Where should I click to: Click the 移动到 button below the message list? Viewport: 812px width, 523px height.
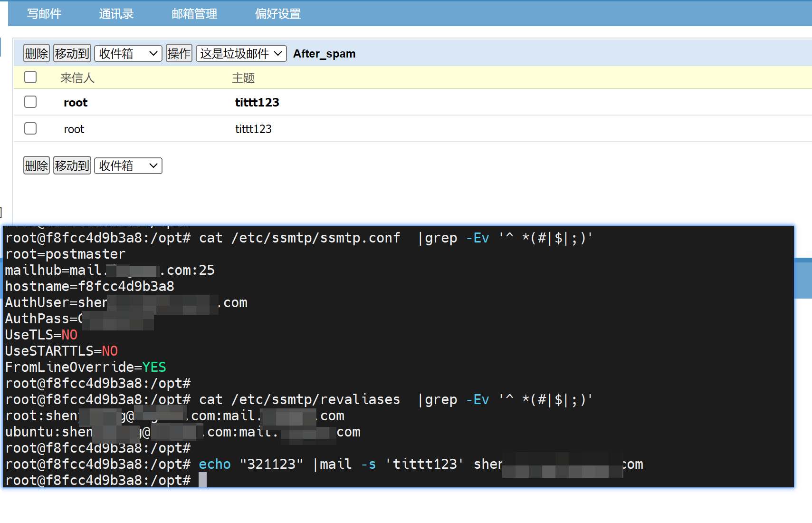click(x=72, y=166)
